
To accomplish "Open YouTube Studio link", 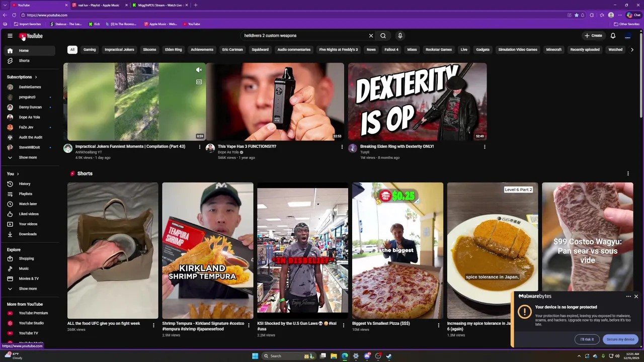I will click(x=30, y=323).
